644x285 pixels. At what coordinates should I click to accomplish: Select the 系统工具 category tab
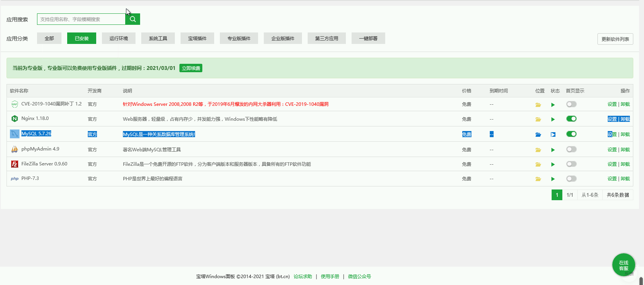158,38
